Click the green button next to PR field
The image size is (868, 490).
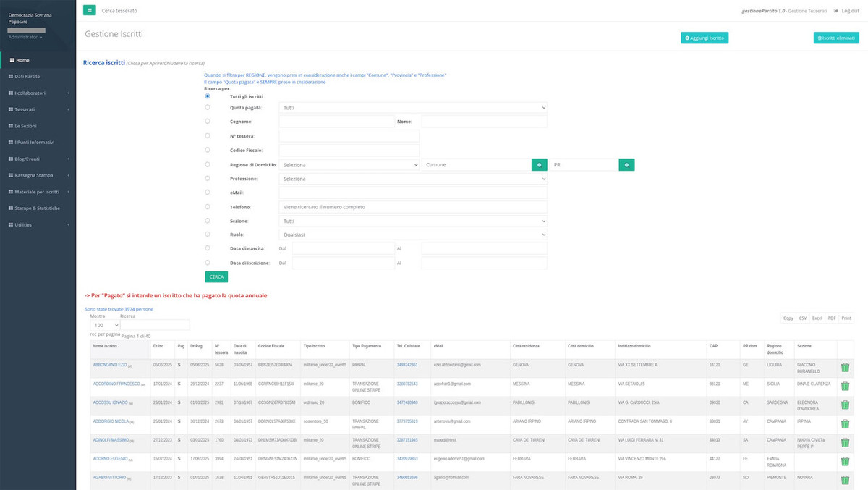coord(626,165)
